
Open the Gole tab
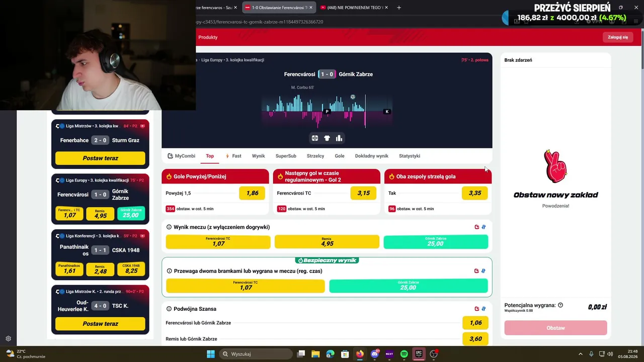pos(340,156)
